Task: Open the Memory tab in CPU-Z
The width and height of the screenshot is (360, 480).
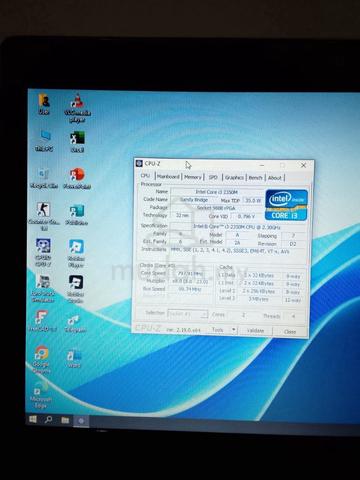Action: pos(193,177)
